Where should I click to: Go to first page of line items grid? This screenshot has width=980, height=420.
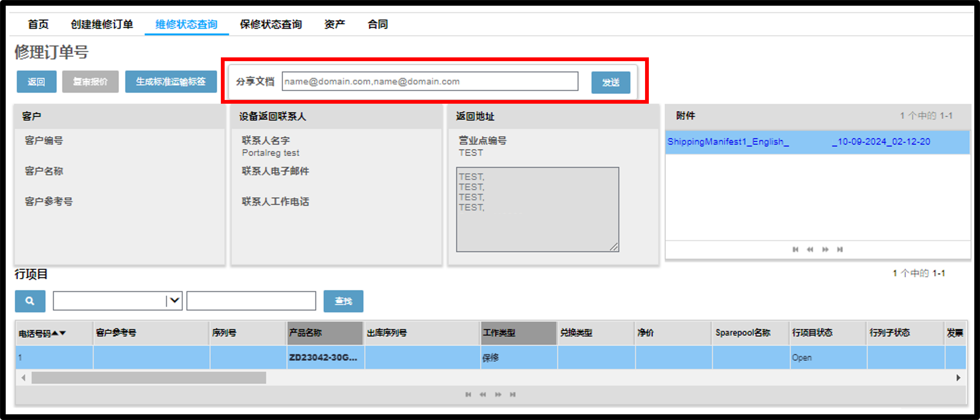click(468, 394)
